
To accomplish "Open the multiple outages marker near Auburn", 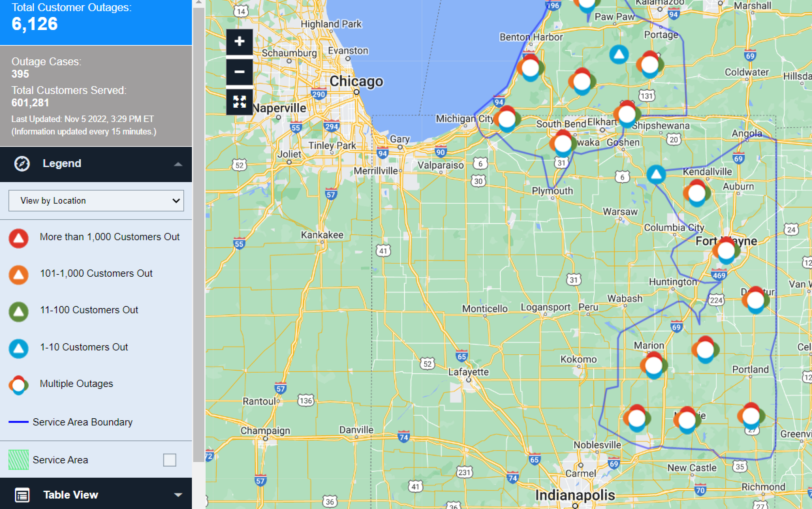I will (697, 193).
